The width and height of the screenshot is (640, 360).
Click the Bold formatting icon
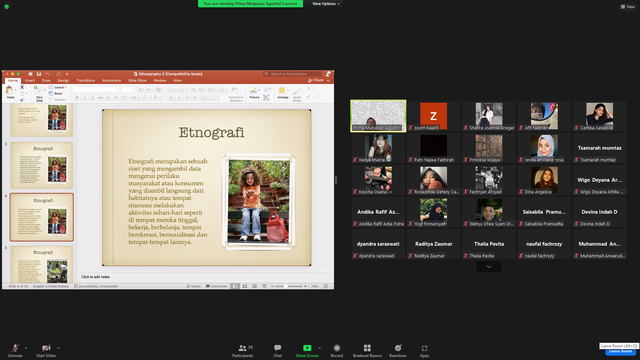tap(77, 98)
